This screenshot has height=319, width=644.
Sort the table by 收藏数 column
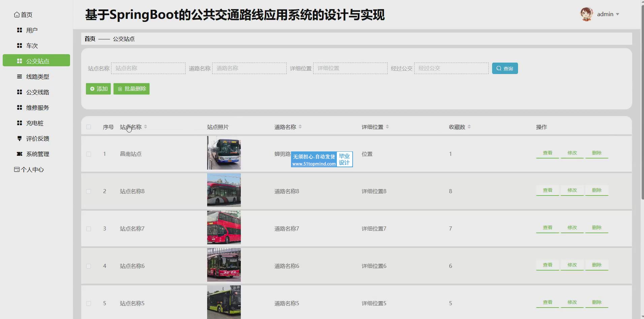[469, 127]
